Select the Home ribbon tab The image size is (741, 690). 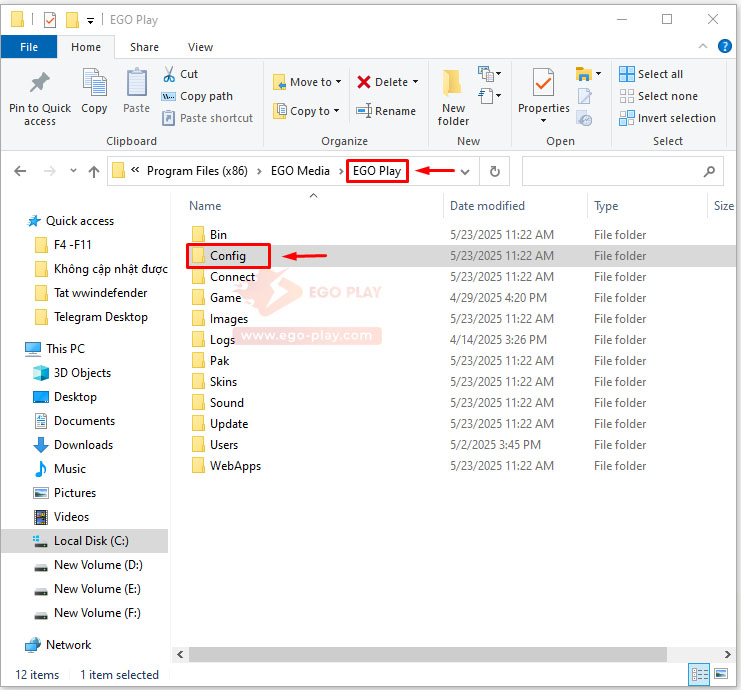pos(86,47)
